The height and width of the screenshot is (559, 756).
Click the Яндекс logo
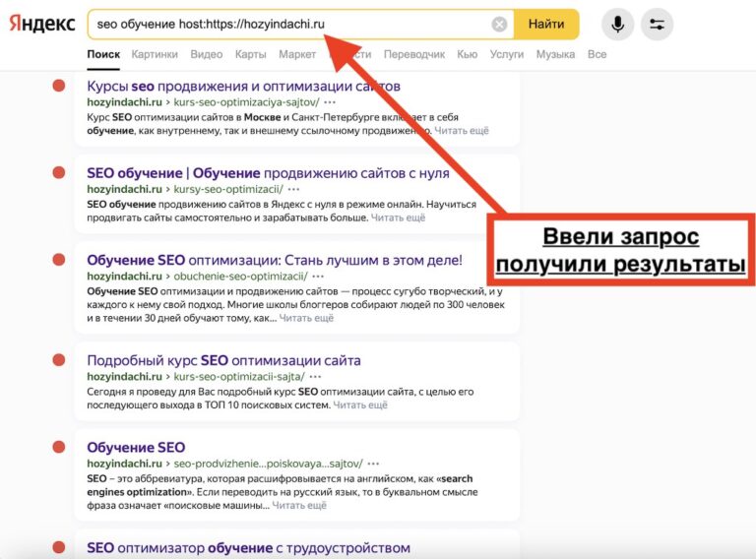pyautogui.click(x=42, y=24)
